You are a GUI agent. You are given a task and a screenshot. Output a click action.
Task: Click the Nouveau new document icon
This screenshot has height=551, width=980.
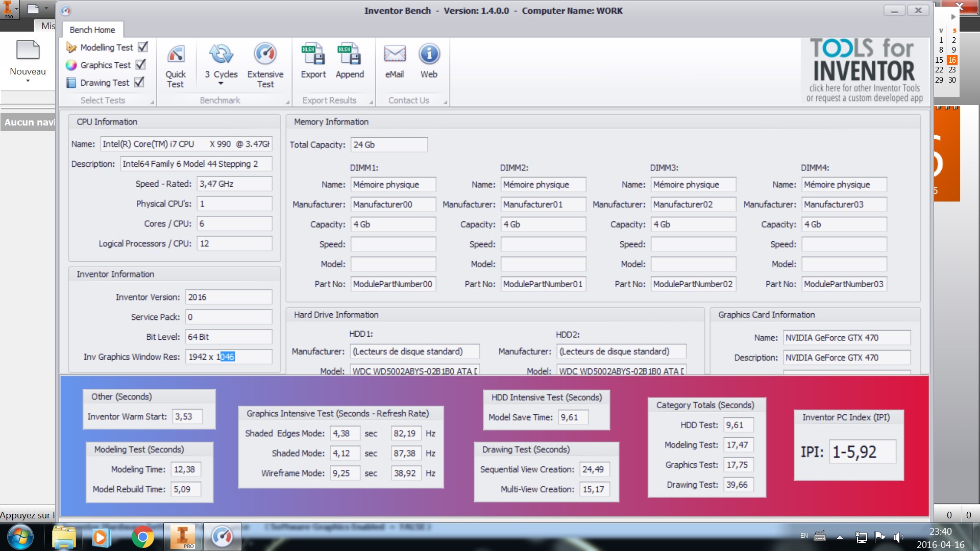[28, 50]
